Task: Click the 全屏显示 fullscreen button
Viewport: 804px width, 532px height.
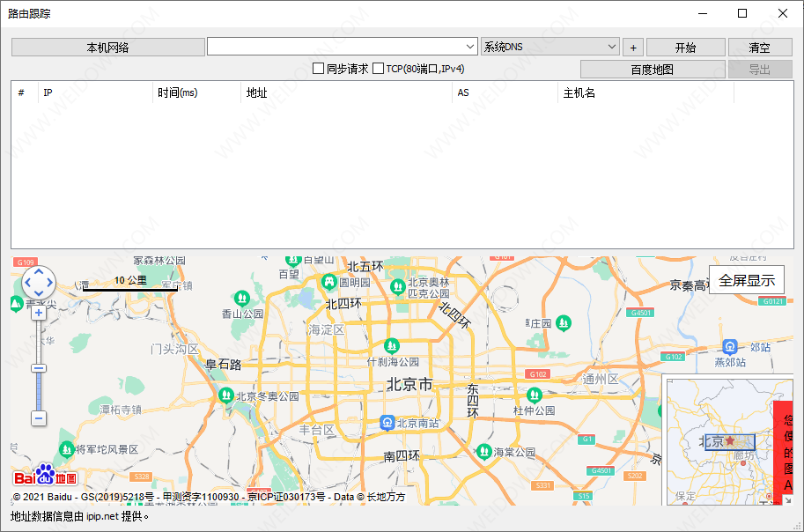Action: pos(747,280)
